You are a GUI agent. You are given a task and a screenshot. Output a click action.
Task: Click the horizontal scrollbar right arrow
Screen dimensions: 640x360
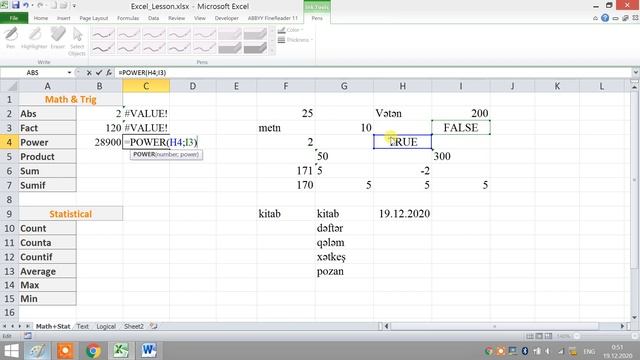tap(622, 326)
